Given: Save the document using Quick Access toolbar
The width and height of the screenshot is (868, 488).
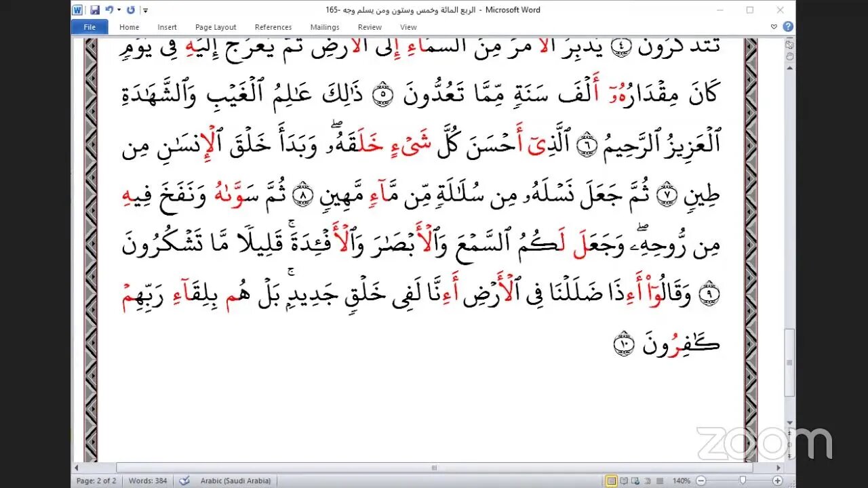Looking at the screenshot, I should click(95, 10).
